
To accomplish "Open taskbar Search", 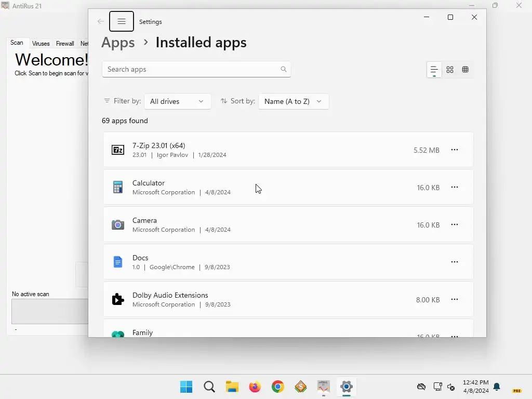I will pyautogui.click(x=209, y=387).
